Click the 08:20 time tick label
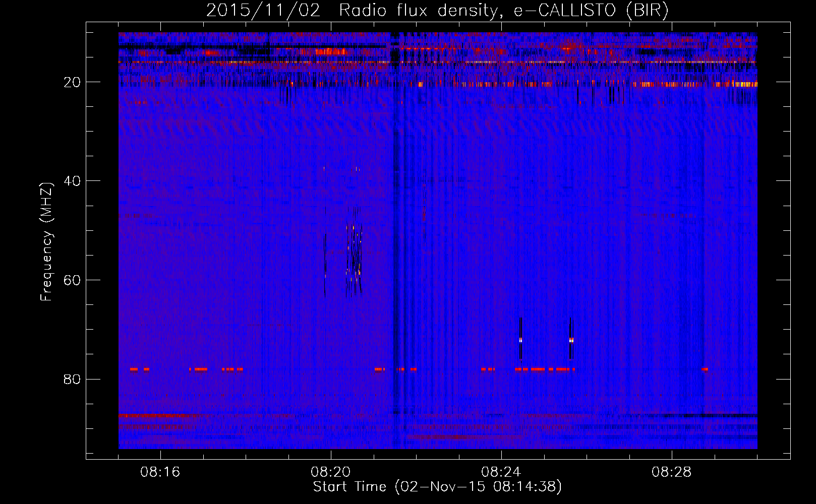This screenshot has height=504, width=816. [x=331, y=472]
